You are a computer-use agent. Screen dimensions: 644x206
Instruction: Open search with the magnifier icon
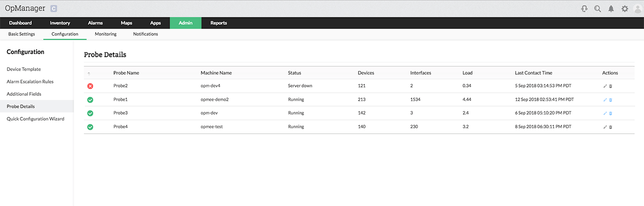pyautogui.click(x=598, y=9)
